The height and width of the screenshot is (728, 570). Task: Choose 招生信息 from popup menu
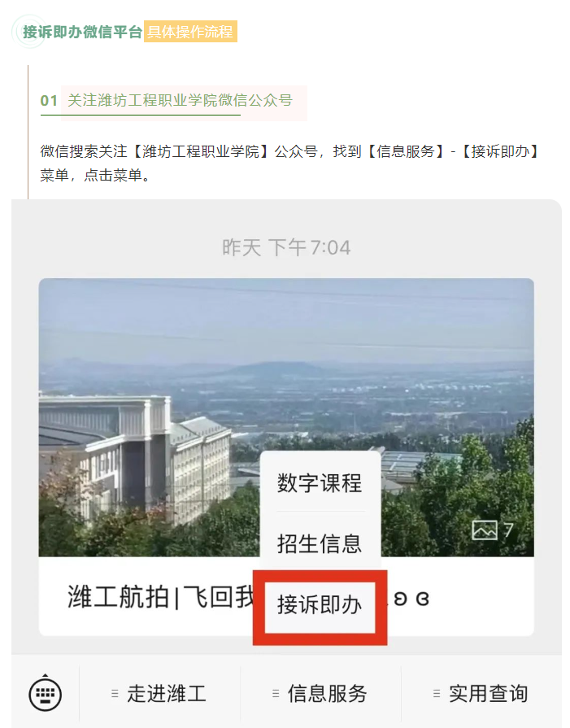click(320, 543)
